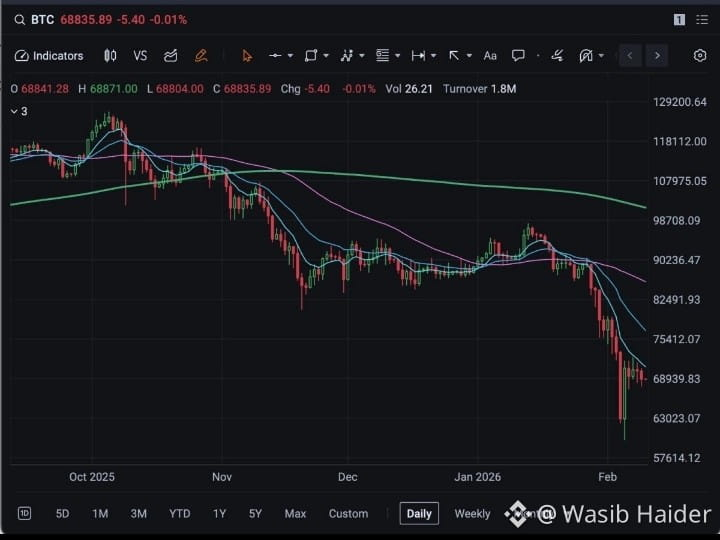The height and width of the screenshot is (540, 720).
Task: Expand the pattern tool dropdown arrow
Action: pos(362,56)
